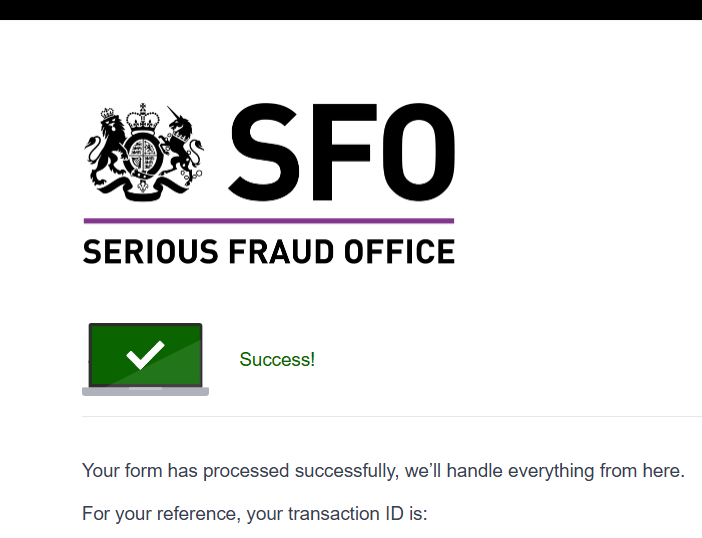Click the white checkmark on the laptop
The width and height of the screenshot is (702, 538).
coord(145,354)
